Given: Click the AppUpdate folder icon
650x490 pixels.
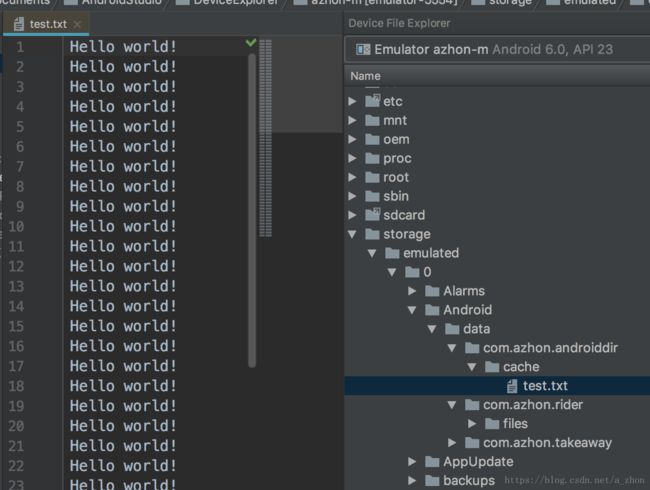Looking at the screenshot, I should click(432, 462).
